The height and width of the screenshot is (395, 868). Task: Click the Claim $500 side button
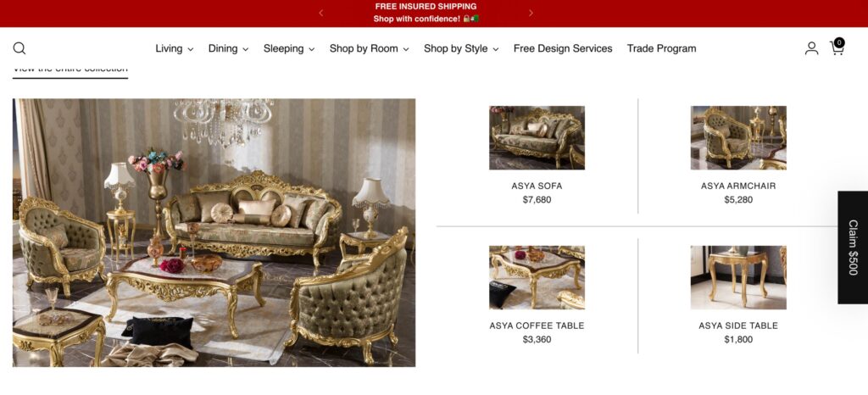[x=853, y=248]
